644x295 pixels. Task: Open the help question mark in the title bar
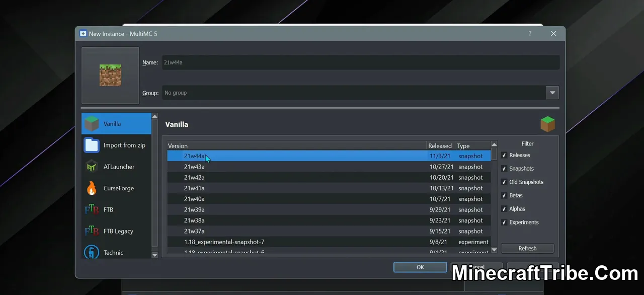tap(530, 34)
